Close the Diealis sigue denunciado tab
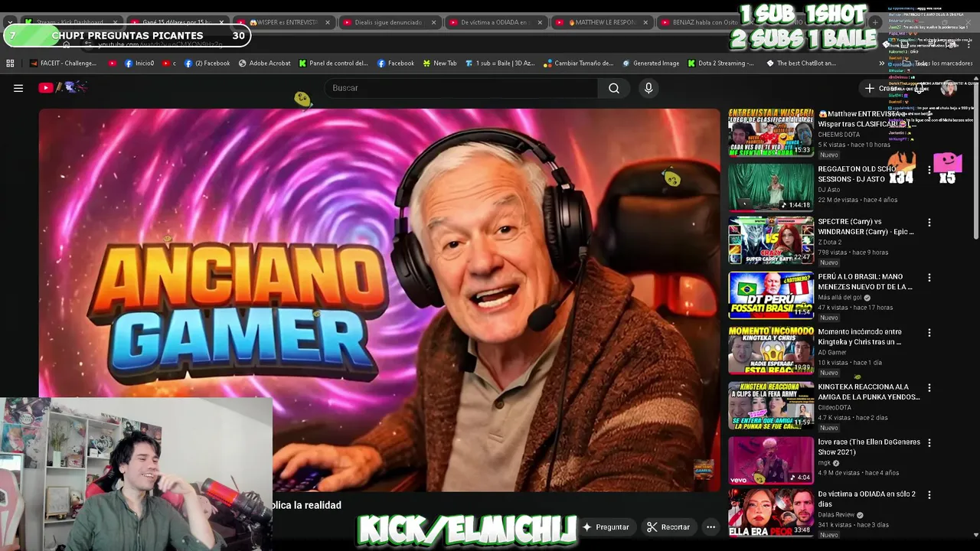The height and width of the screenshot is (551, 980). pyautogui.click(x=433, y=22)
